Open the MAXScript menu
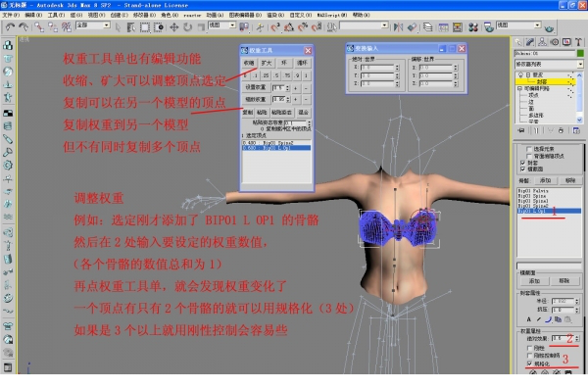 tap(332, 15)
